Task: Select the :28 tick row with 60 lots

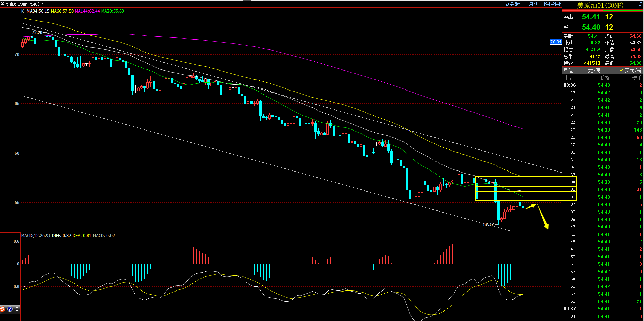Action: pos(603,138)
